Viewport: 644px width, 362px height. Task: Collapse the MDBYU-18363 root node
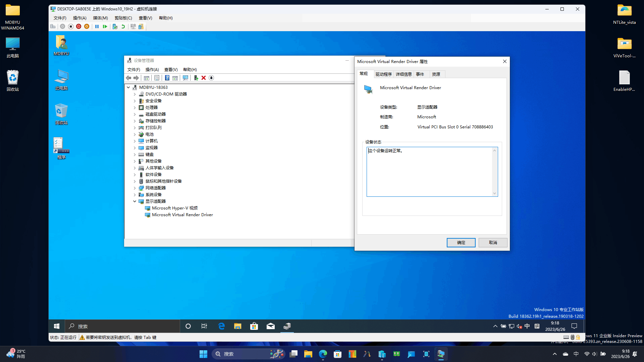pos(128,87)
